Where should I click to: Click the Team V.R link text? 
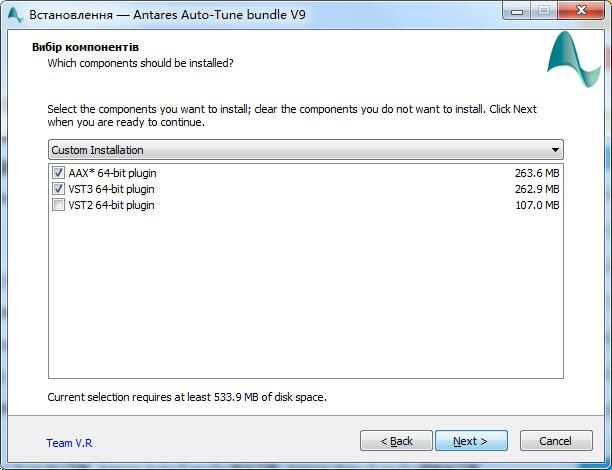tap(69, 442)
